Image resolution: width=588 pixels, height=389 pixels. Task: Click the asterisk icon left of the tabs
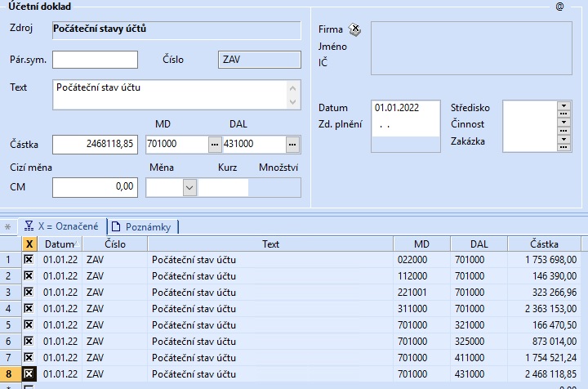pyautogui.click(x=8, y=226)
